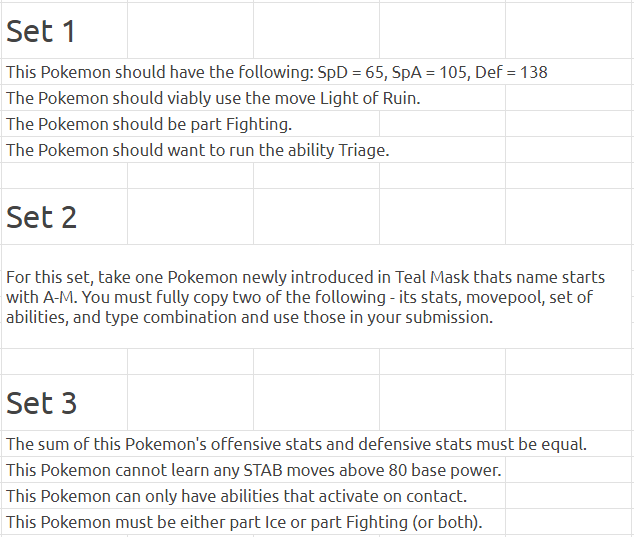Viewport: 634px width, 537px height.
Task: Click empty last-column cell beside Set 1
Action: coord(569,31)
